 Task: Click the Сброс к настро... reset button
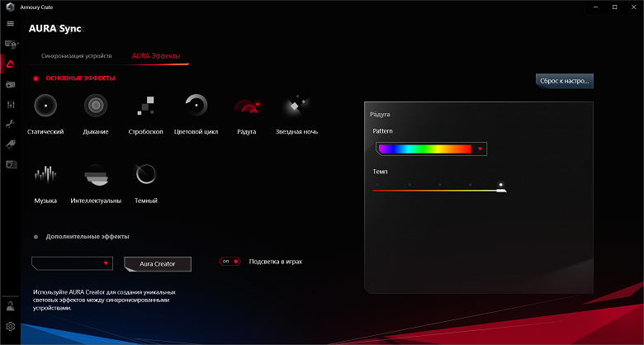[564, 82]
